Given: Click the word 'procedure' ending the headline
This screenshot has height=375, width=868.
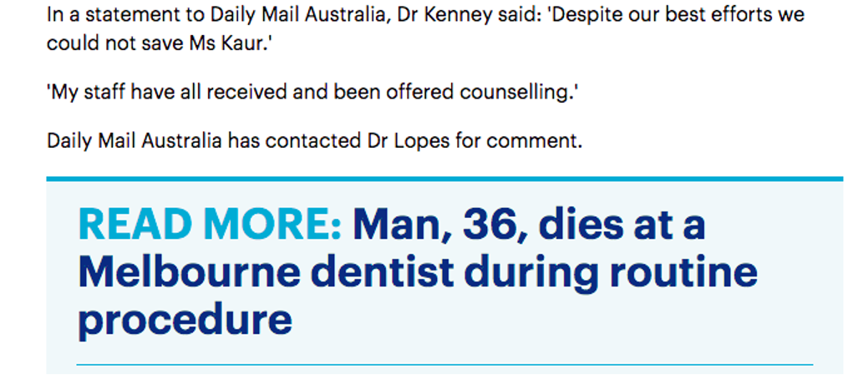Looking at the screenshot, I should [185, 322].
